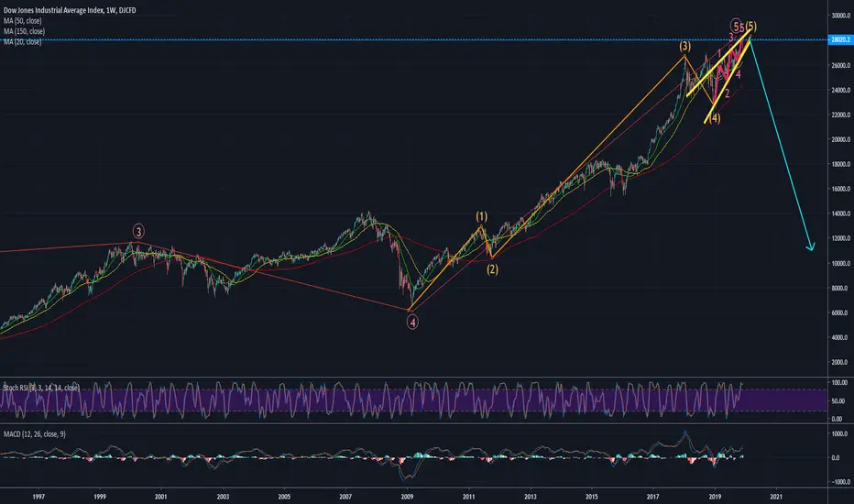Click the 14000.0 price axis label

point(840,214)
